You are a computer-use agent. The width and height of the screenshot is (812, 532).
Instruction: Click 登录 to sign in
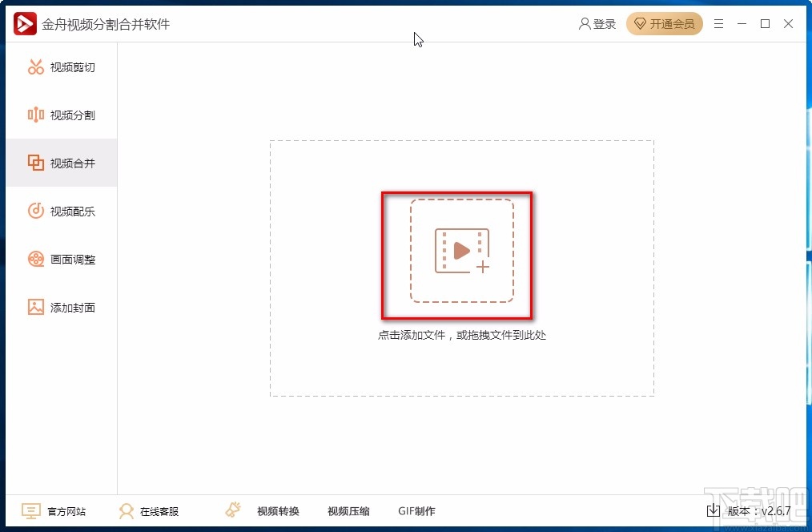605,24
